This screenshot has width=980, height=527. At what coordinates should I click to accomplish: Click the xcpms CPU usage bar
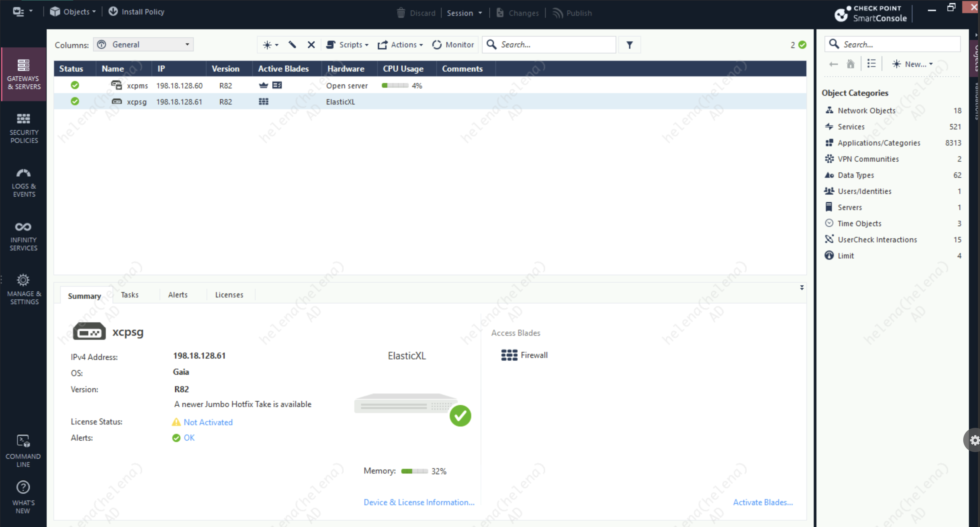point(395,85)
